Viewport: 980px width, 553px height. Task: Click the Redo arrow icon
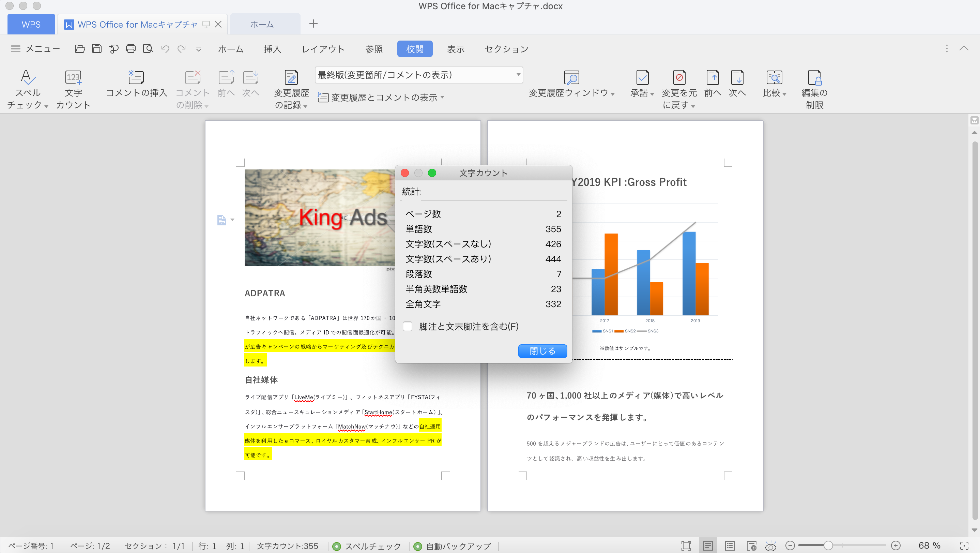click(x=182, y=49)
